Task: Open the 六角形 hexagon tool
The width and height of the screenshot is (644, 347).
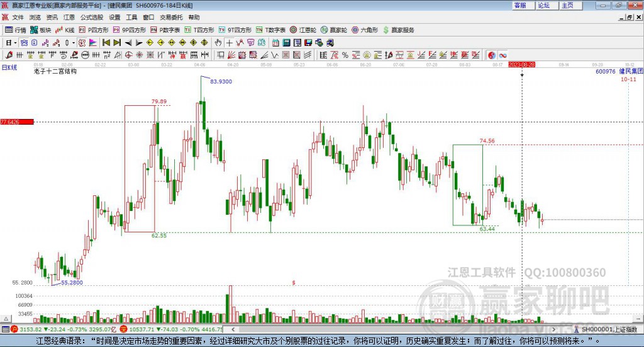Action: (x=365, y=30)
